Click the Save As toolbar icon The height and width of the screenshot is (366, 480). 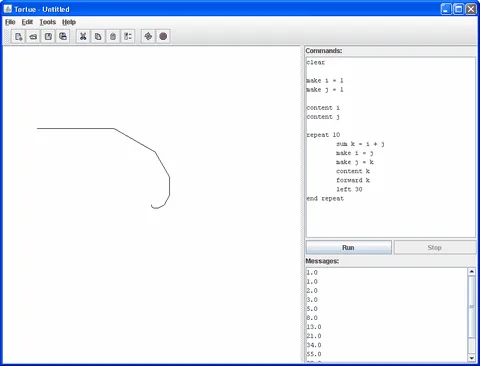pyautogui.click(x=63, y=36)
